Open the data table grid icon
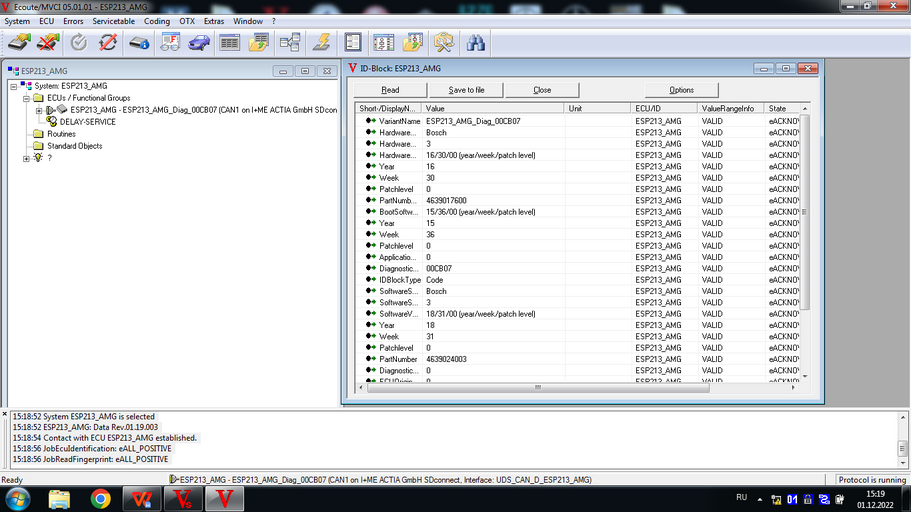This screenshot has height=512, width=911. 229,42
